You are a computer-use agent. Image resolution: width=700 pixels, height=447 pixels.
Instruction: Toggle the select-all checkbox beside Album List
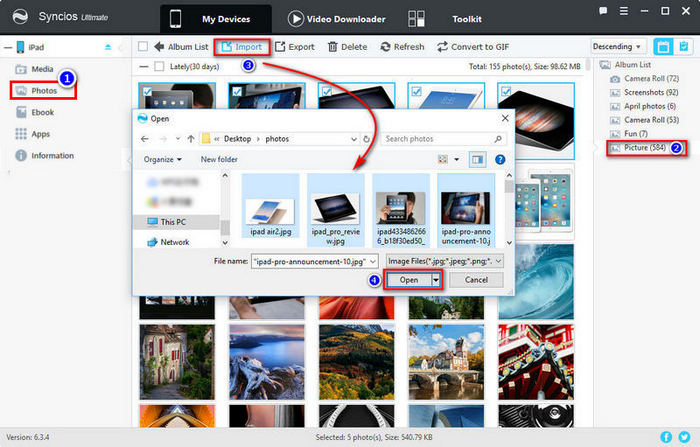tap(143, 46)
